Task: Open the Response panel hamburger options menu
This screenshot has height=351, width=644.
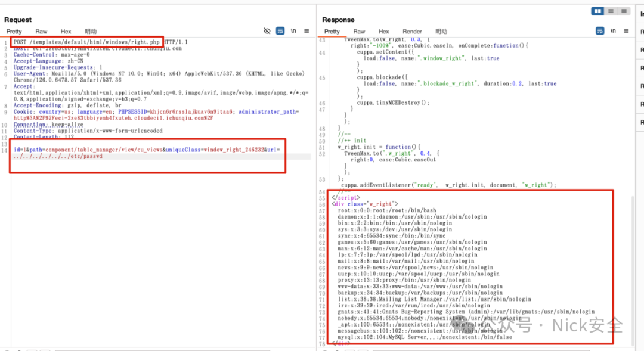Action: coord(626,31)
